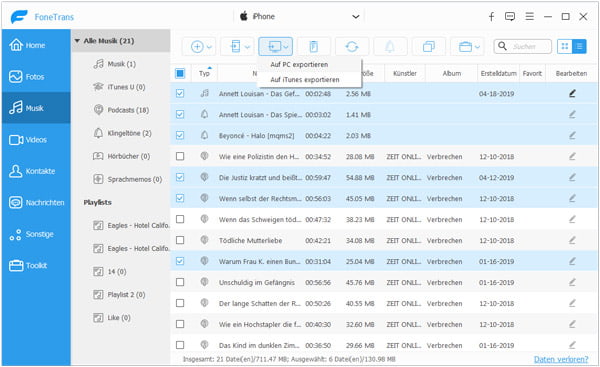Switch to grid view
Viewport: 600px width, 367px height.
(564, 46)
